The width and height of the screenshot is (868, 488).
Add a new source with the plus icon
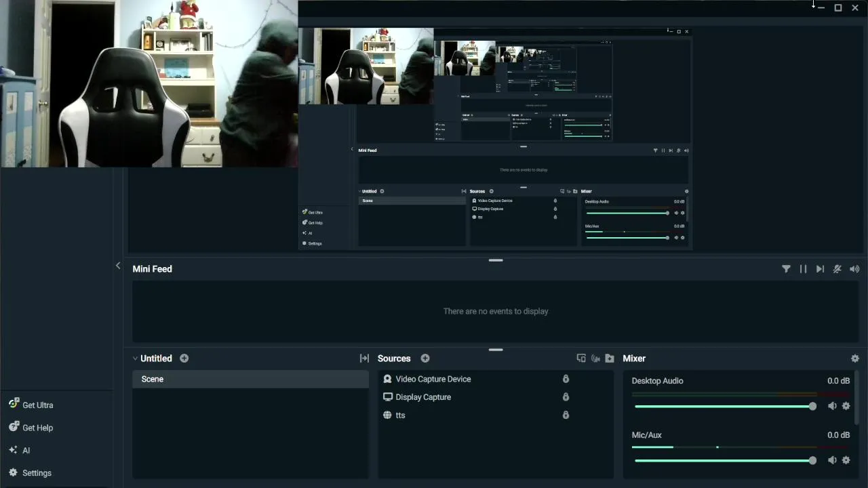[x=425, y=359]
